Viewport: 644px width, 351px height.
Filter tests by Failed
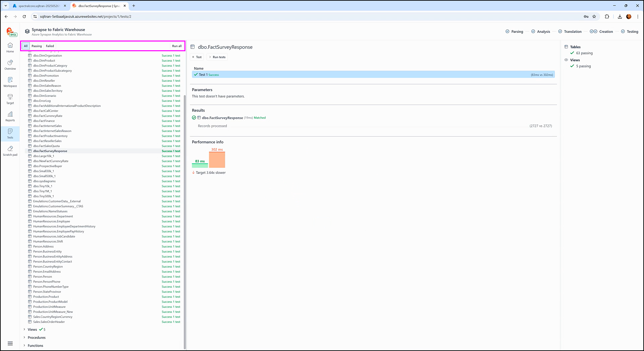(x=50, y=46)
